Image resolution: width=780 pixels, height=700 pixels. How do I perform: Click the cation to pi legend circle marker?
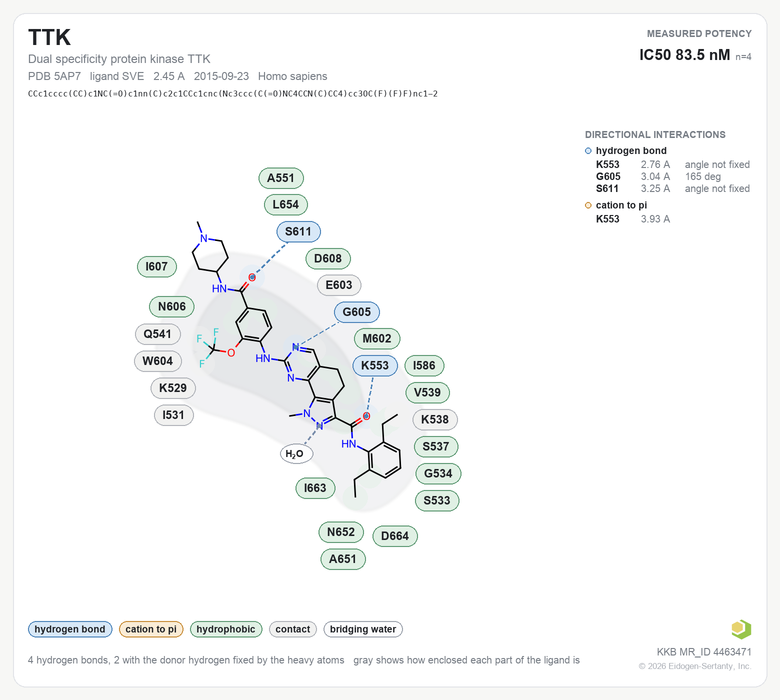[588, 205]
